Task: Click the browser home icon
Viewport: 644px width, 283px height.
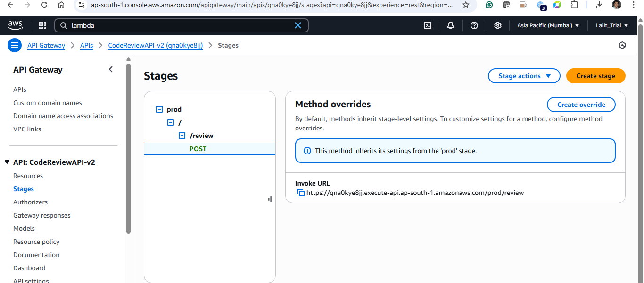Action: pyautogui.click(x=61, y=5)
